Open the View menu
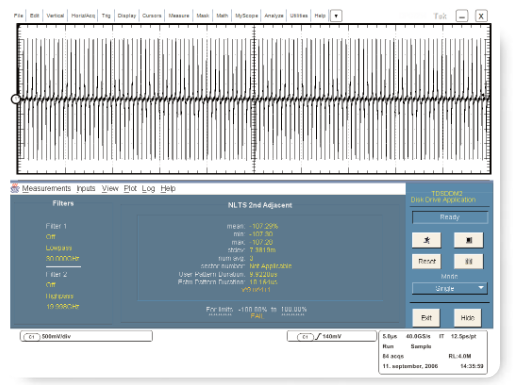 (x=110, y=188)
